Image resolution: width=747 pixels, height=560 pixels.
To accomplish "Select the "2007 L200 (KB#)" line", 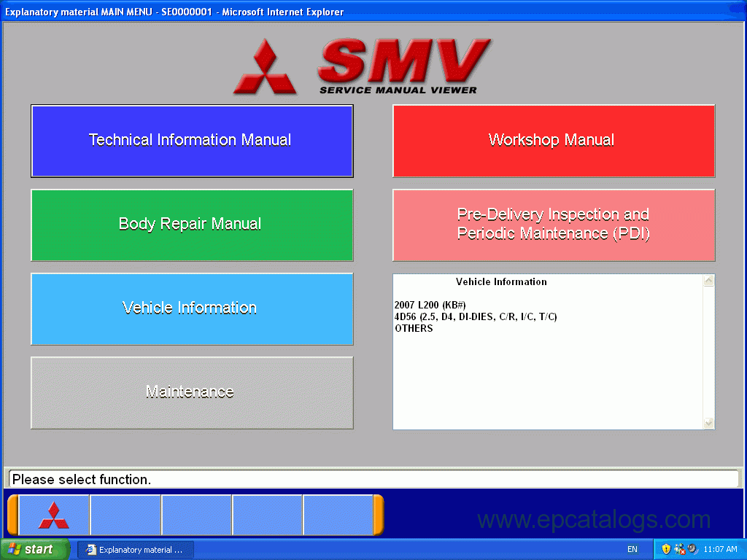I will click(x=430, y=306).
